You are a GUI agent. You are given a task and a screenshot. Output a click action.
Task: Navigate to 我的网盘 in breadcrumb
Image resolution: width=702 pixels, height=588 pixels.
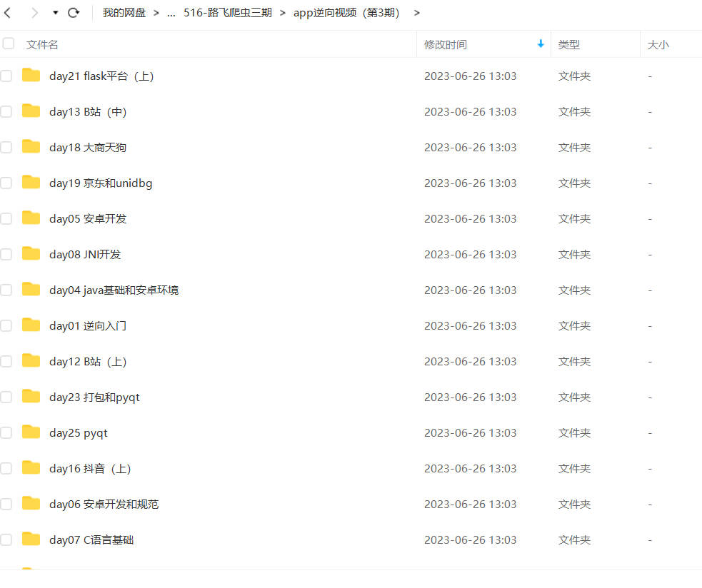pos(124,13)
